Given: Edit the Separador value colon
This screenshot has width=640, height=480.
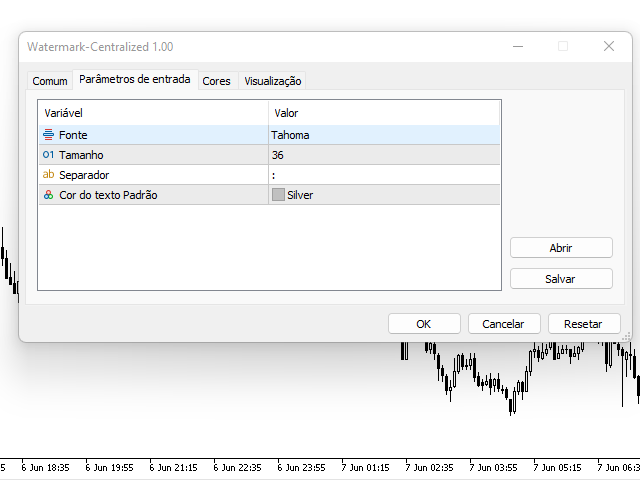Looking at the screenshot, I should pos(384,175).
